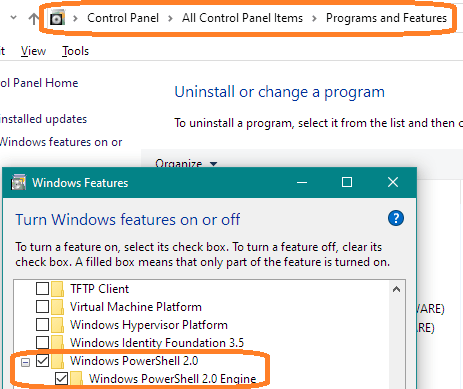Expand chevron after Control Panel breadcrumb
This screenshot has height=389, width=463.
(x=170, y=18)
